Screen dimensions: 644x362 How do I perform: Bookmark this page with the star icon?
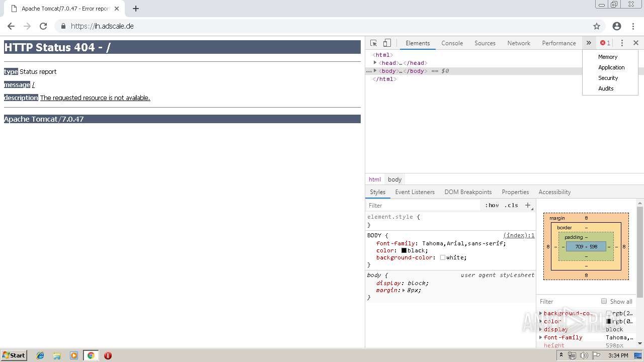click(x=597, y=26)
